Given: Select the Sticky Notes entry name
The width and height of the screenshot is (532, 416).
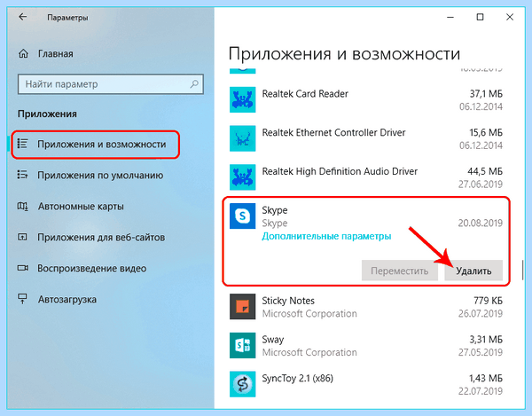Looking at the screenshot, I should pyautogui.click(x=288, y=301).
